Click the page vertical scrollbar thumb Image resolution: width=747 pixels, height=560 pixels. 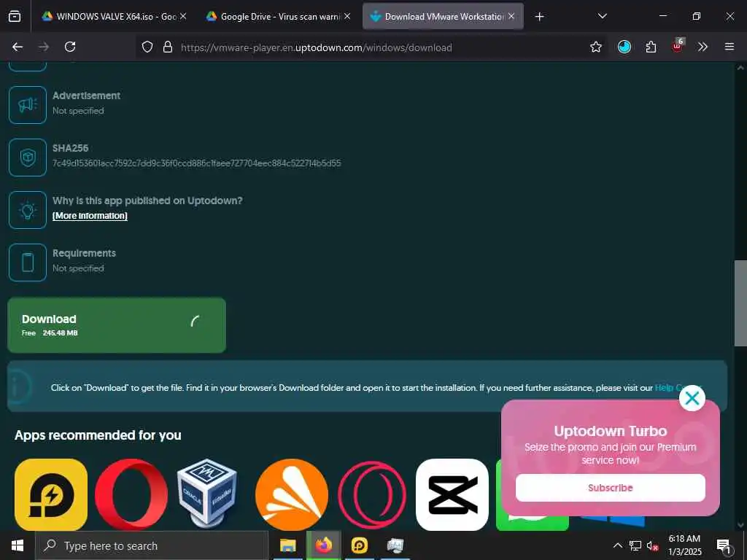[740, 303]
